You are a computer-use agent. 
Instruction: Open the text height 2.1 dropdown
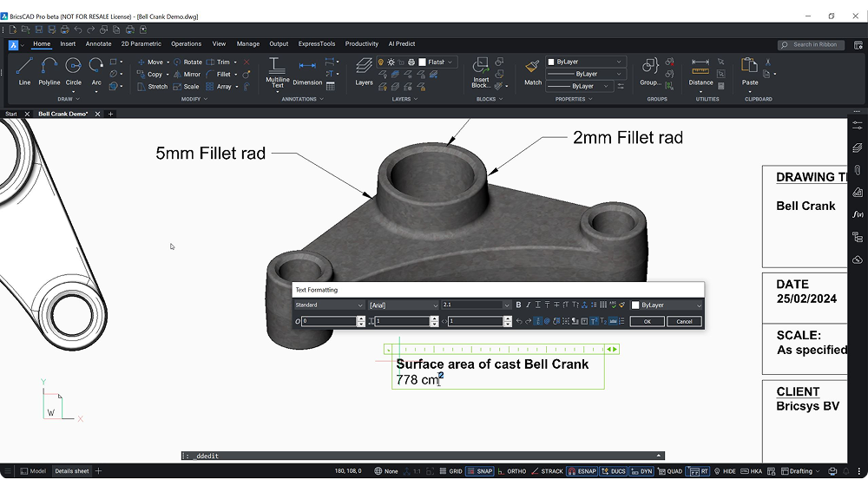(x=476, y=305)
